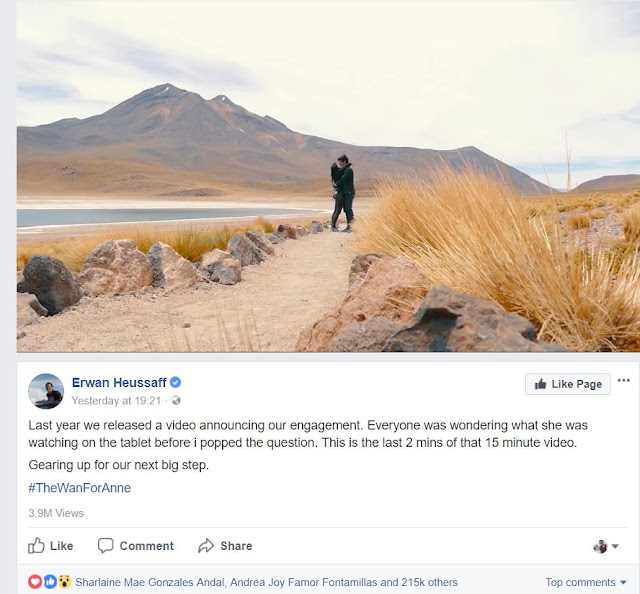Open Erwan Heussaff's profile name link
Image resolution: width=640 pixels, height=594 pixels.
coord(119,383)
